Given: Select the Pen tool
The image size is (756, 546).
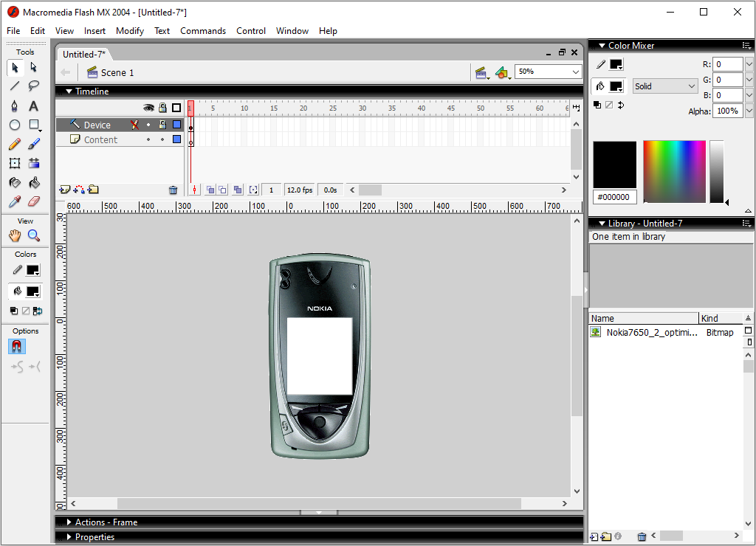Looking at the screenshot, I should tap(15, 106).
